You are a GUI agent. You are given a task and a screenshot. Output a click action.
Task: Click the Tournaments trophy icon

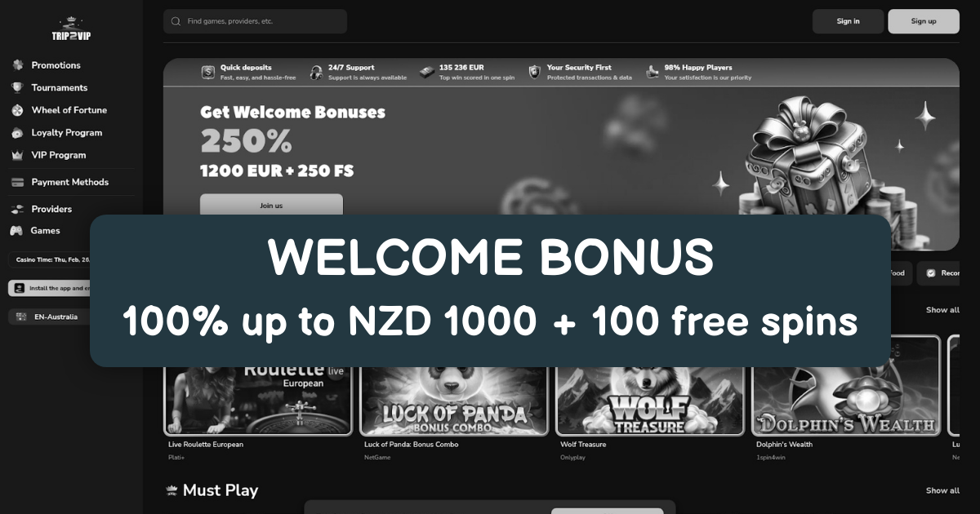click(17, 87)
